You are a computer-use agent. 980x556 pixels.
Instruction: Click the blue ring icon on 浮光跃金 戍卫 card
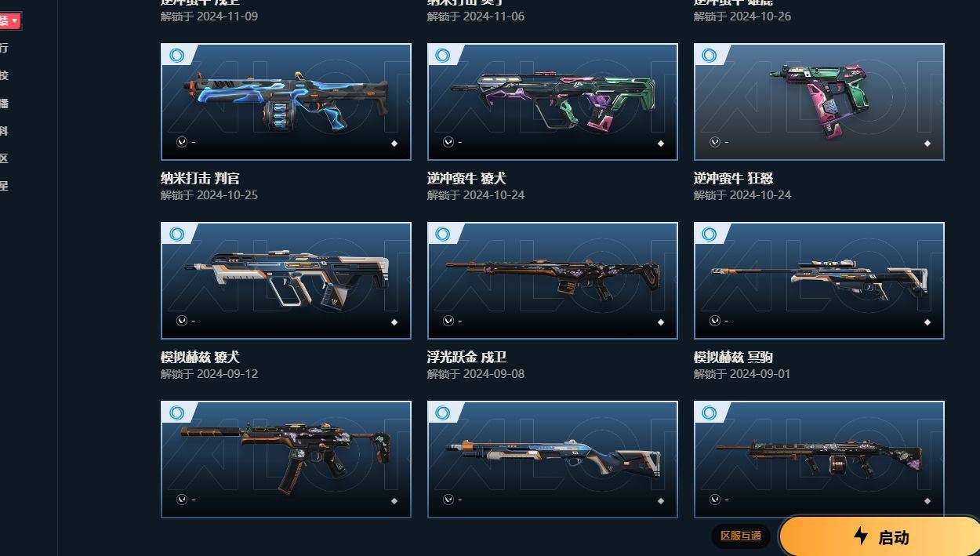coord(442,234)
